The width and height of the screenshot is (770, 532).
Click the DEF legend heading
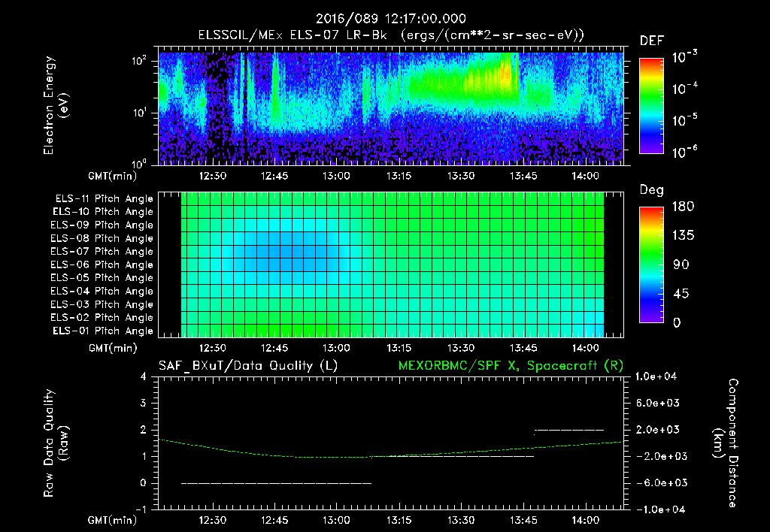[652, 41]
